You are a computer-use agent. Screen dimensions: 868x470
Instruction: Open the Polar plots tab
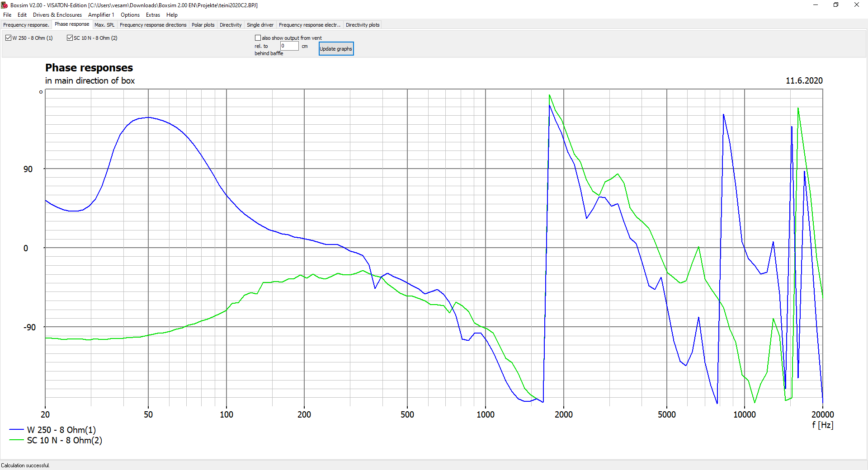point(203,25)
